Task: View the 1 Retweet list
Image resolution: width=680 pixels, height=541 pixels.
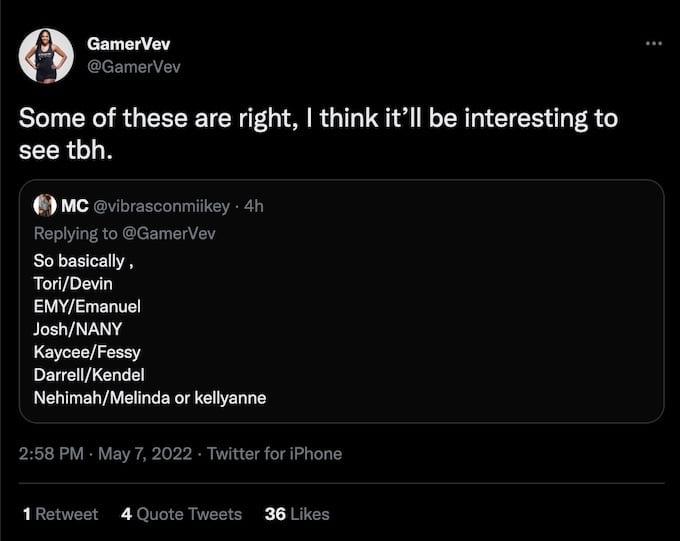Action: [x=60, y=514]
